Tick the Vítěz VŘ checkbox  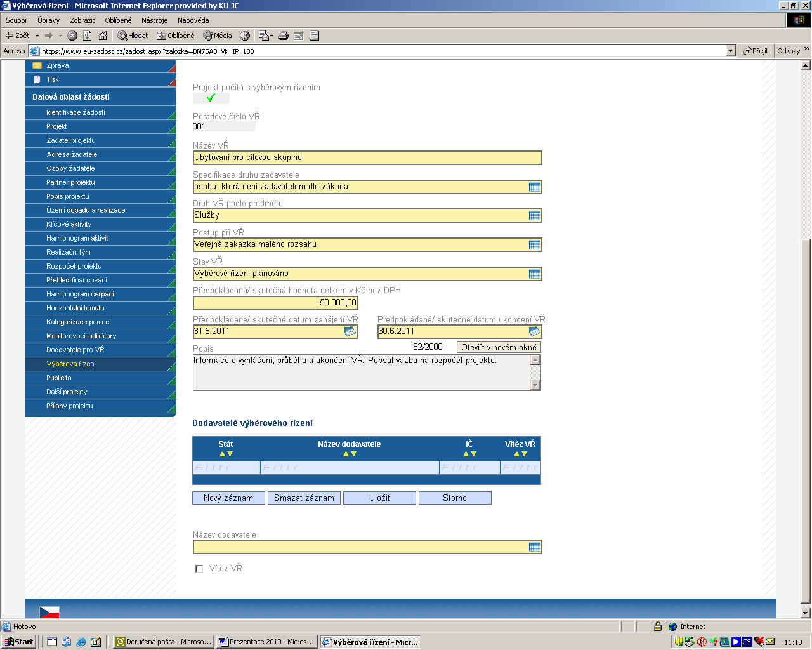[x=199, y=569]
